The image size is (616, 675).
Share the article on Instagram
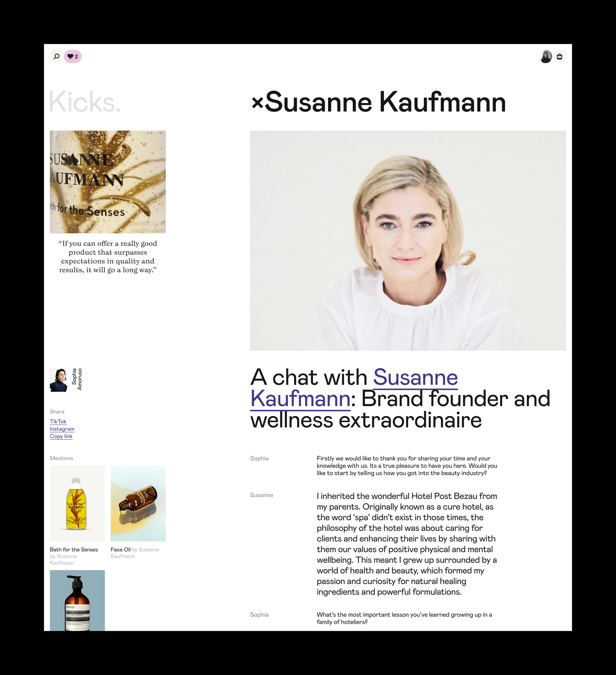[x=62, y=429]
